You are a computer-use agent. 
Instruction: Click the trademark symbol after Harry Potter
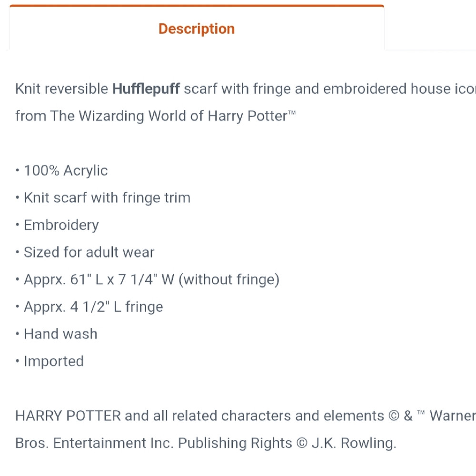pos(292,113)
